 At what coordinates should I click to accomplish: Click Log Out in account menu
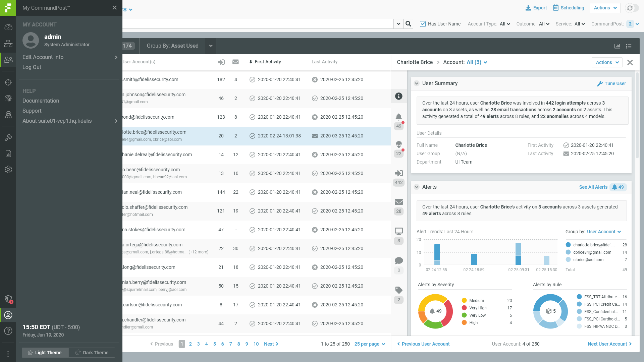(32, 67)
